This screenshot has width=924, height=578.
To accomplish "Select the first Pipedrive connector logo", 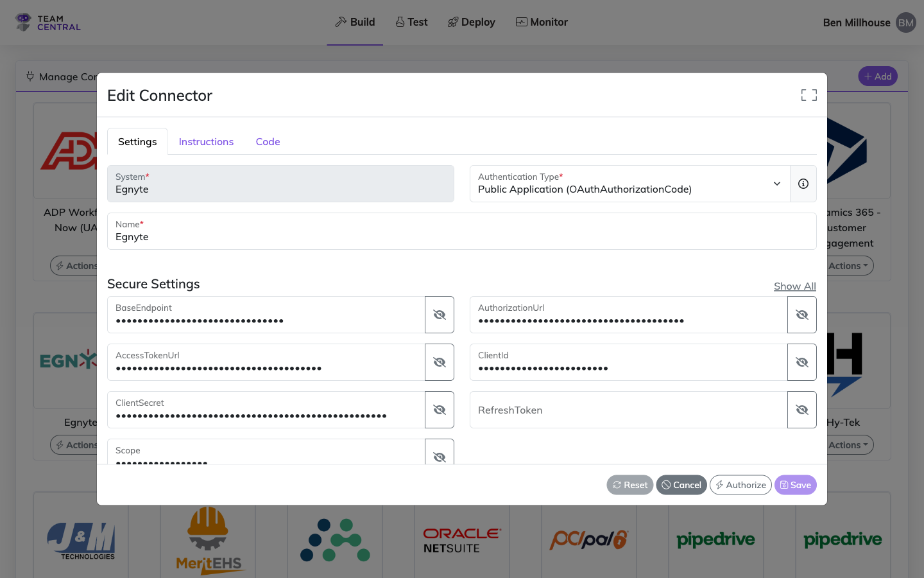I will click(x=715, y=540).
